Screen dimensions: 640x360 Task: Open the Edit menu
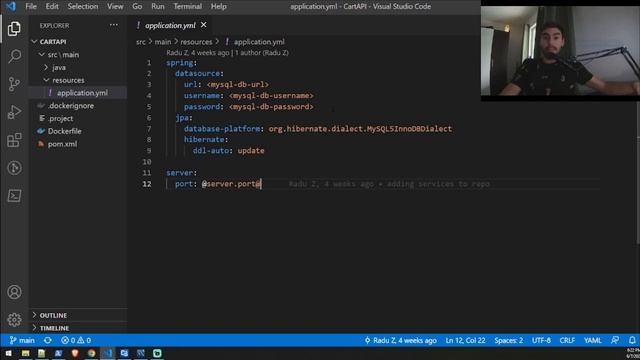[52, 6]
